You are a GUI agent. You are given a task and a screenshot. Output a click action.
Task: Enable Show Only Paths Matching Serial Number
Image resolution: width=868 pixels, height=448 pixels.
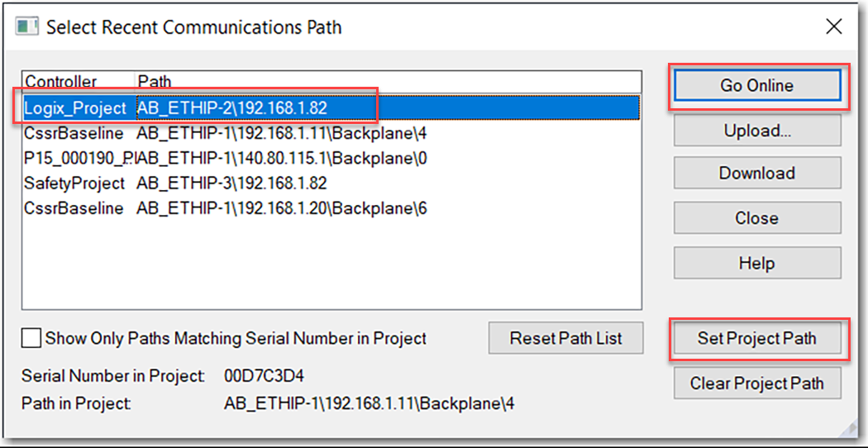(31, 338)
